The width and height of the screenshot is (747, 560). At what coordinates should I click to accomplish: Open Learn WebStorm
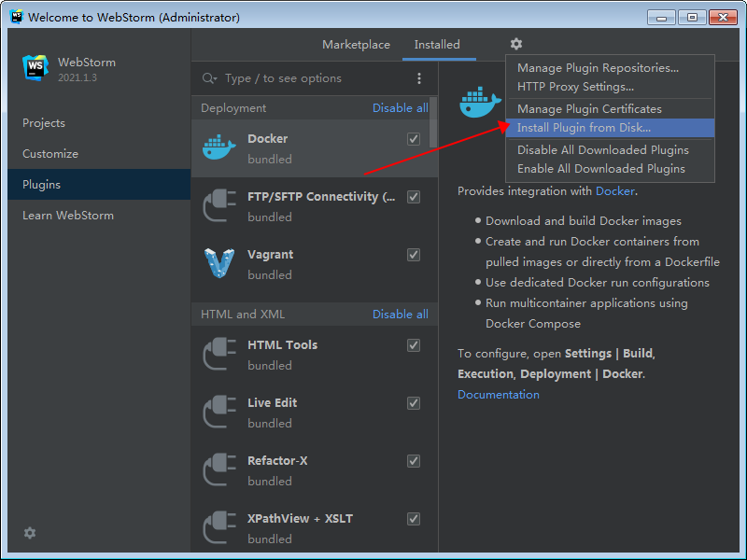click(99, 216)
